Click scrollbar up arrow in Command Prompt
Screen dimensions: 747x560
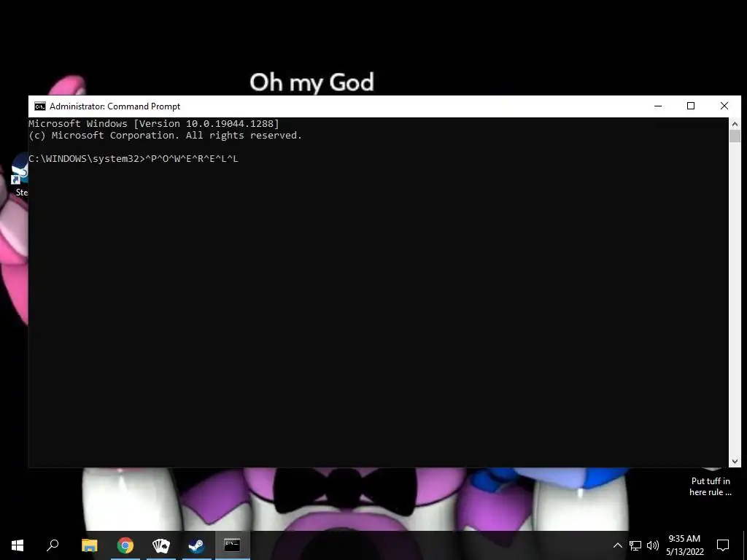coord(735,124)
